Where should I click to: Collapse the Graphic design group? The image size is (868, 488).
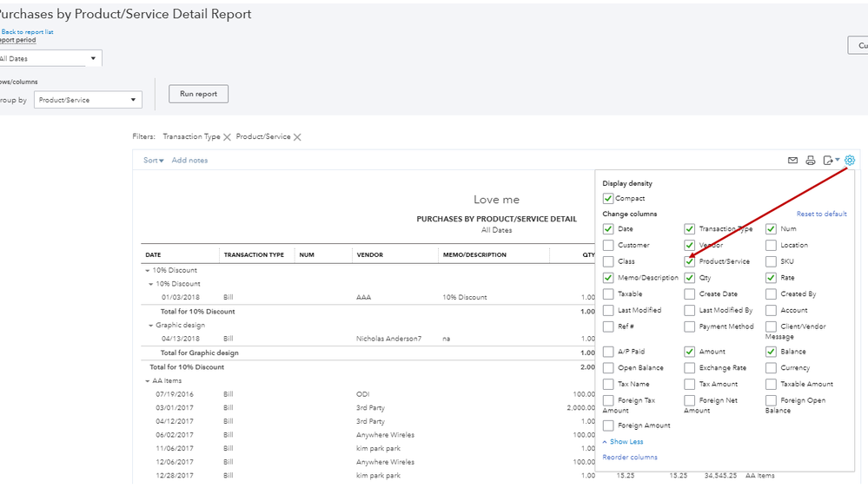[151, 326]
